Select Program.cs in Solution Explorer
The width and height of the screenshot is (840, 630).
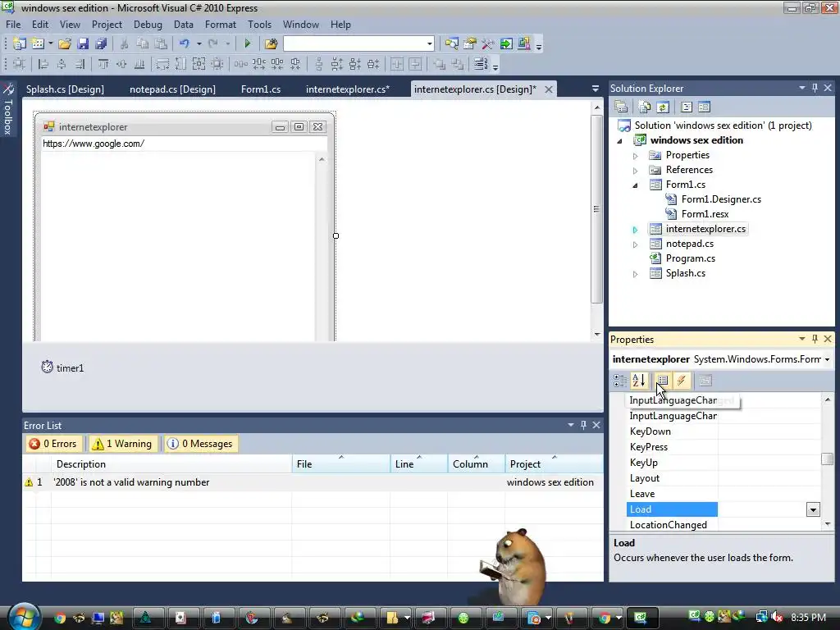pos(691,258)
